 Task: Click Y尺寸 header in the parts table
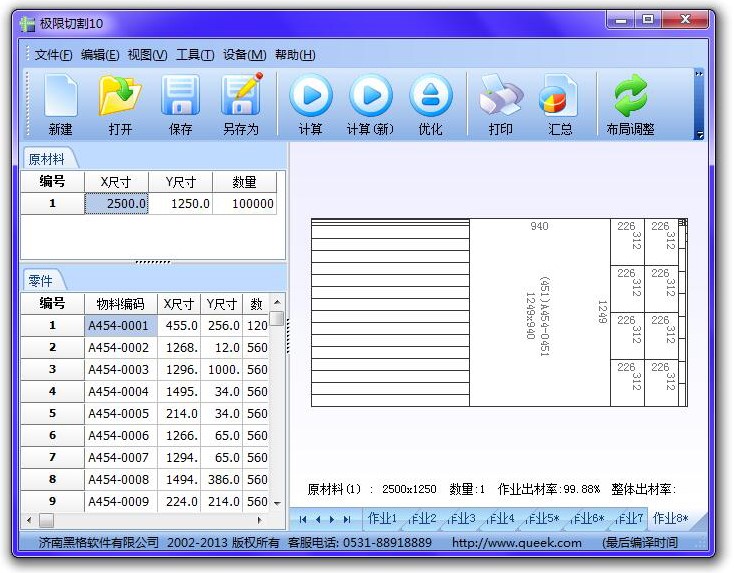[221, 304]
